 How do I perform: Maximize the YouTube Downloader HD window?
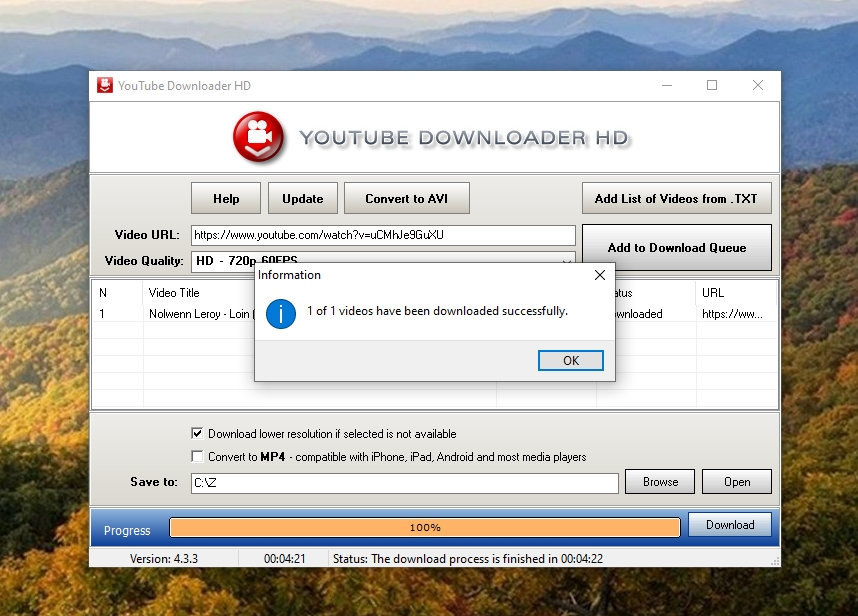712,85
